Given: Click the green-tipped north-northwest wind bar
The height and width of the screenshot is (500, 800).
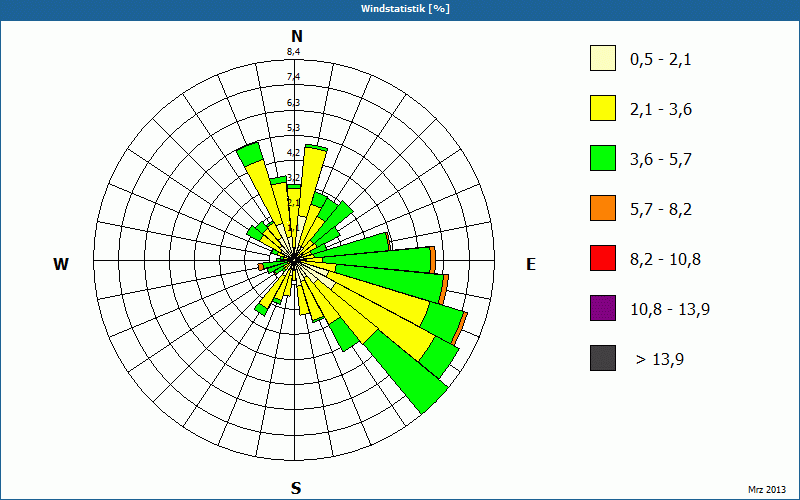Looking at the screenshot, I should click(x=249, y=154).
